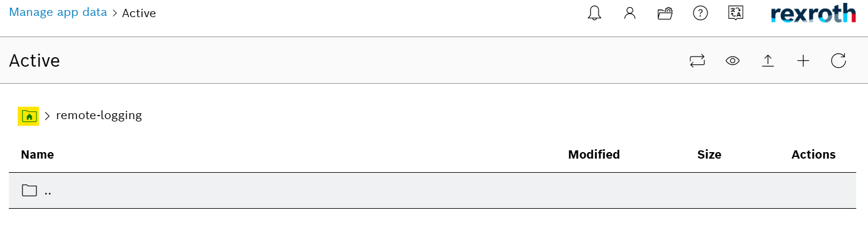Open the folder with gear icon
This screenshot has width=868, height=227.
tap(665, 14)
